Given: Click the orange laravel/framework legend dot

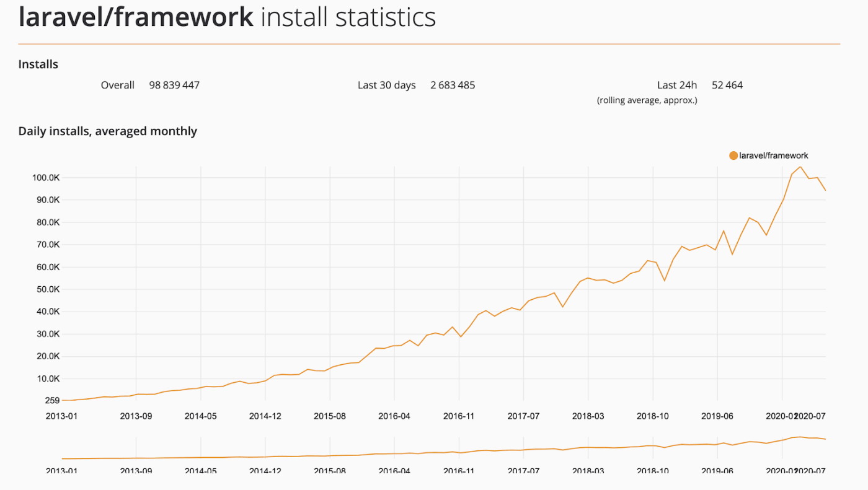Looking at the screenshot, I should click(733, 155).
